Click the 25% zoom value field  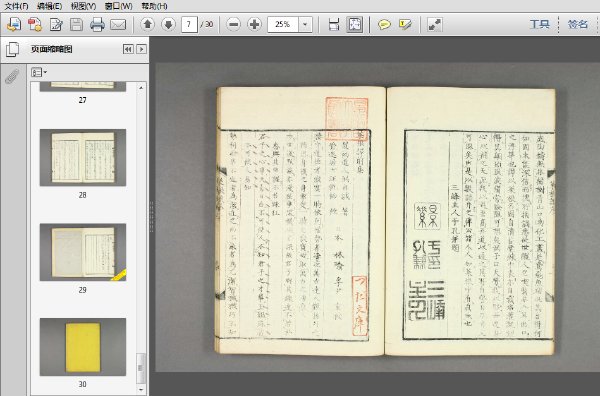(283, 24)
